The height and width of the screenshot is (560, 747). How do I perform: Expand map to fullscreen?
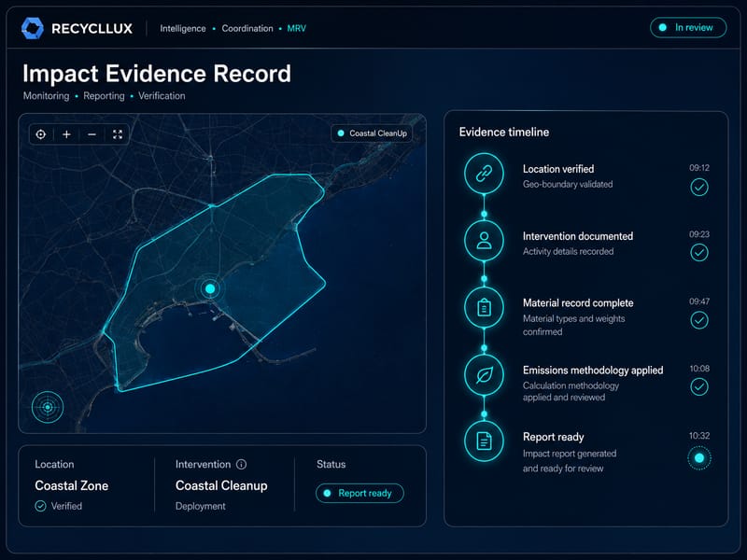pyautogui.click(x=118, y=134)
